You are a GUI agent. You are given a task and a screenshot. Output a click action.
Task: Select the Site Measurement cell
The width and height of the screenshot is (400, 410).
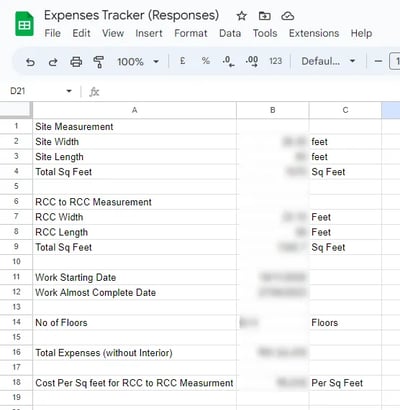135,127
